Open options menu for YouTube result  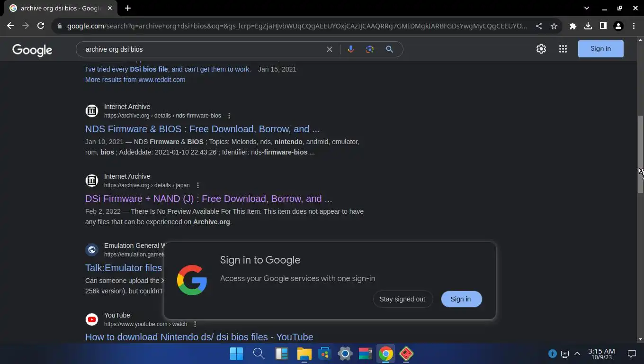tap(195, 324)
